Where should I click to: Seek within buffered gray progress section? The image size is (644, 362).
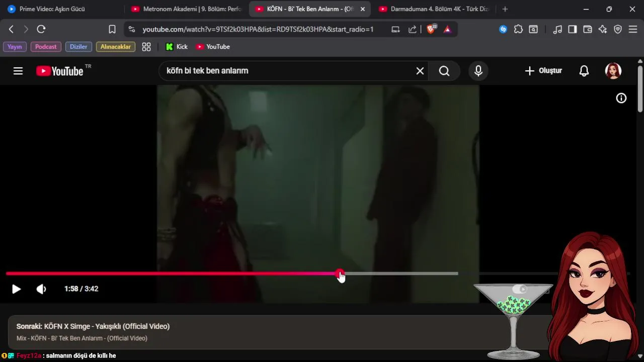401,274
